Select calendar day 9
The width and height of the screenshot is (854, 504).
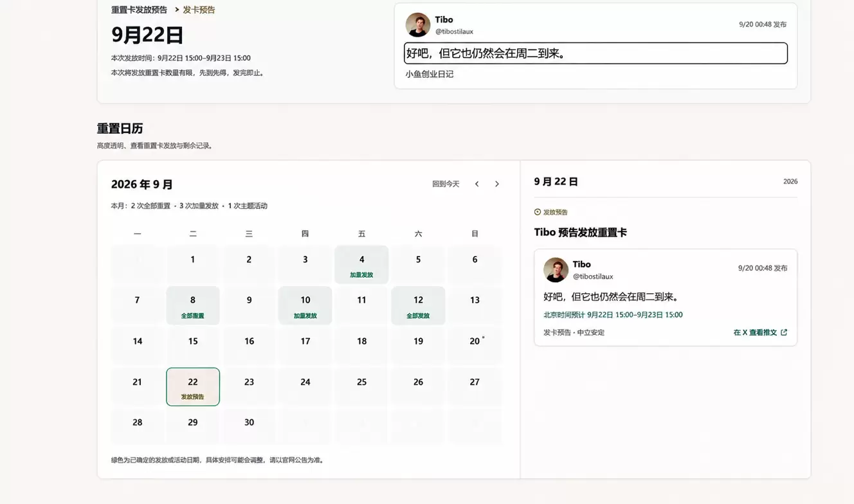[x=249, y=305]
